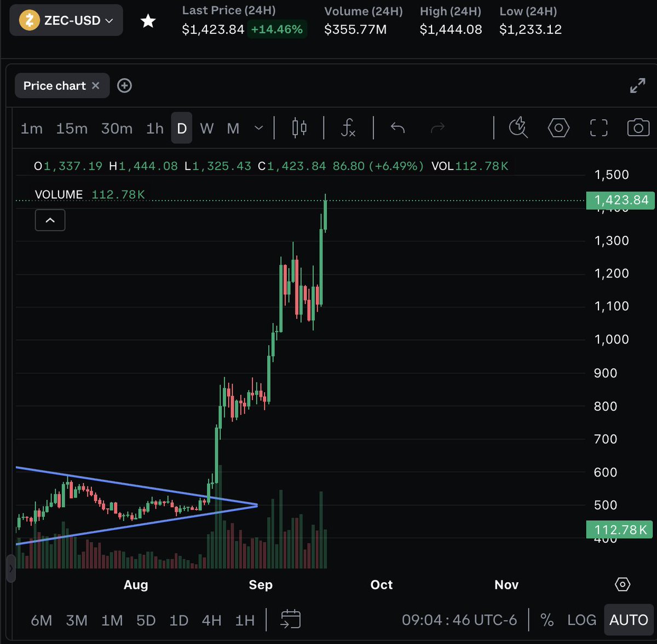Switch to the 1h interval

pos(155,129)
